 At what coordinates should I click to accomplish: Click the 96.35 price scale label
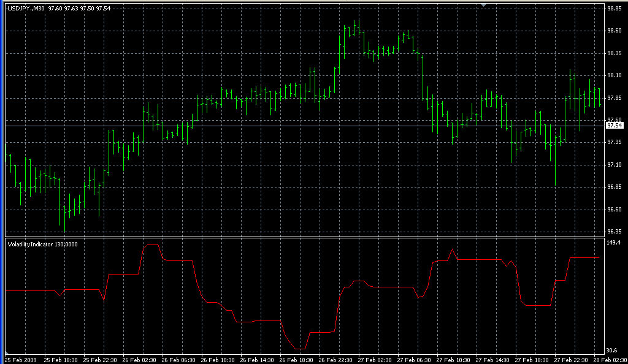point(614,232)
